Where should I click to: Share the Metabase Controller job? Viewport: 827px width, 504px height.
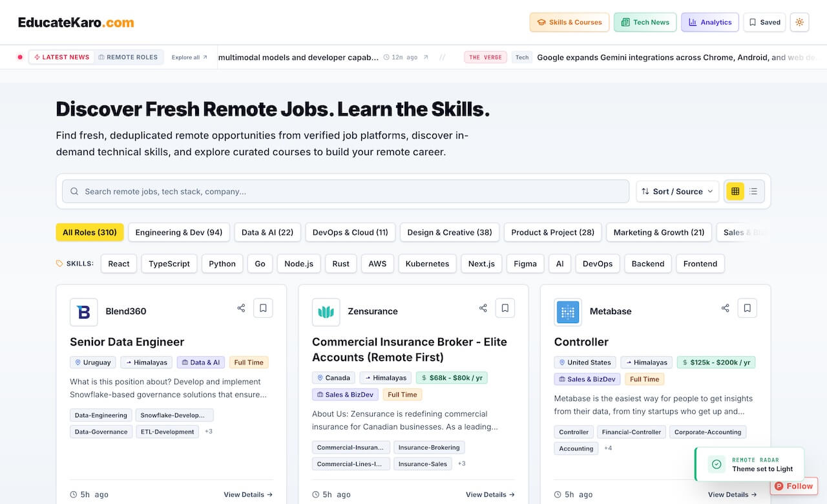coord(726,308)
